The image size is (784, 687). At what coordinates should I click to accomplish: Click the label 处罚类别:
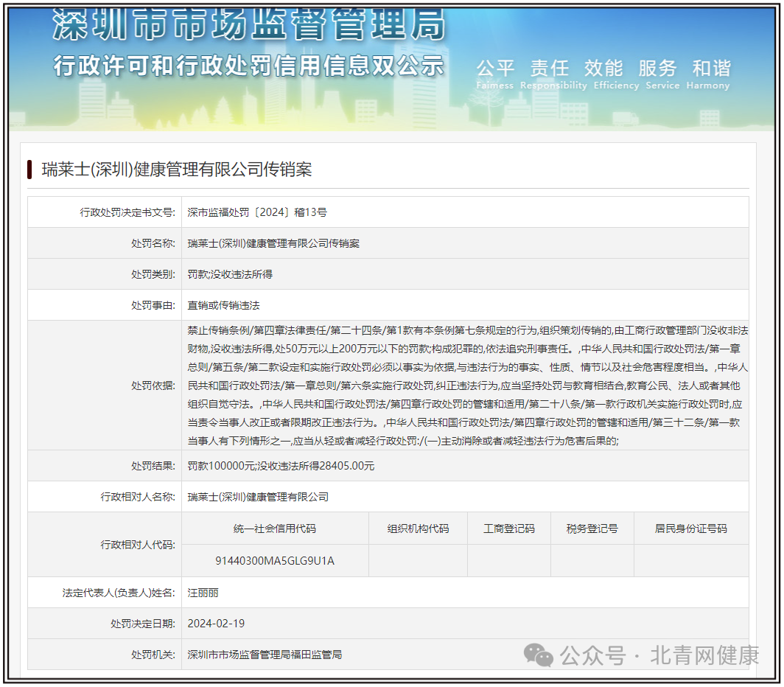pos(153,274)
